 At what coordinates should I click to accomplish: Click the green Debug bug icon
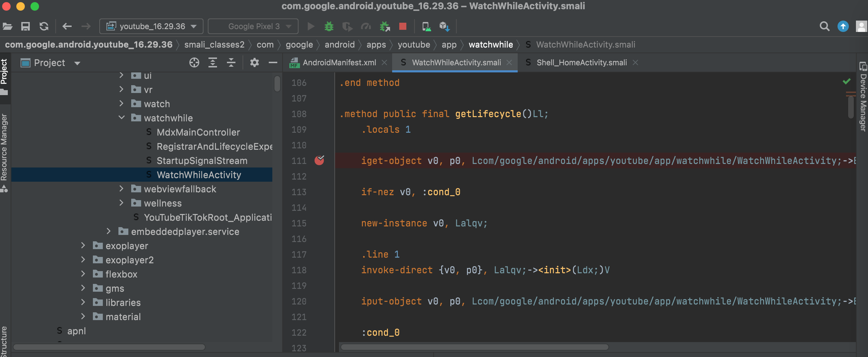(x=329, y=26)
